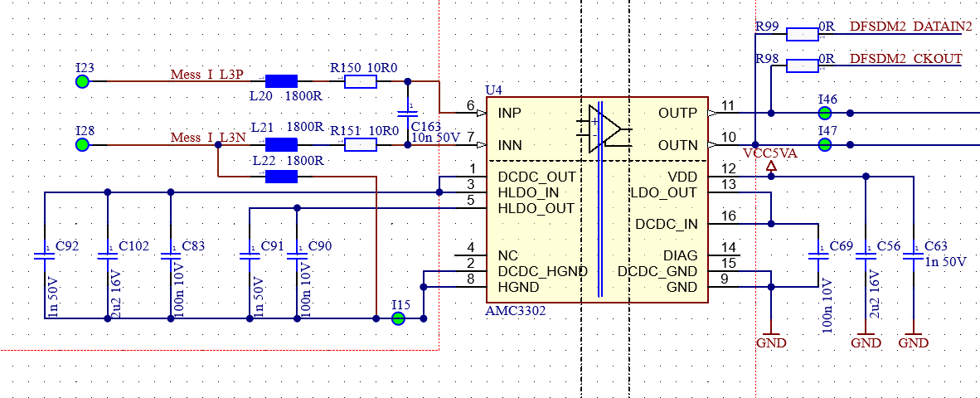Viewport: 980px width, 398px height.
Task: Click the VDD pin label
Action: point(682,177)
